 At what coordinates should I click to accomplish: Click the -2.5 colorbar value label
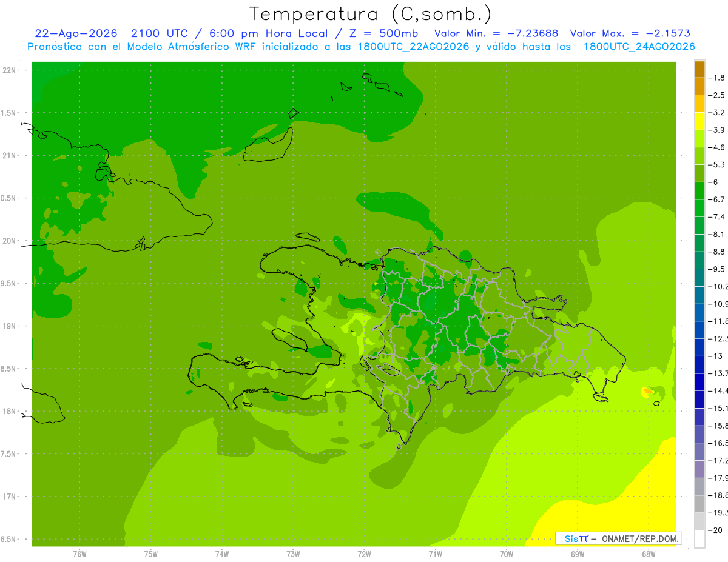716,95
